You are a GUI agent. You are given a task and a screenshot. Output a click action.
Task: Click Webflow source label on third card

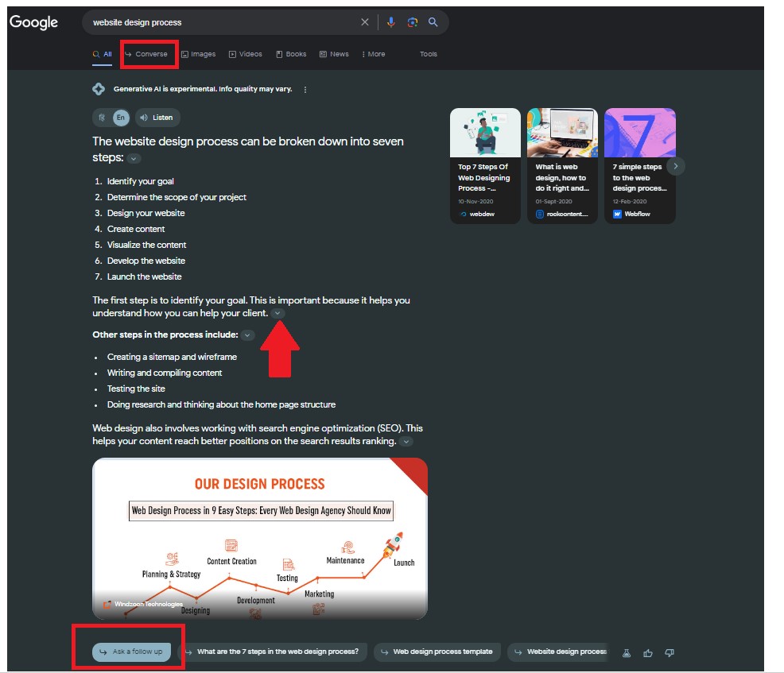tap(632, 214)
